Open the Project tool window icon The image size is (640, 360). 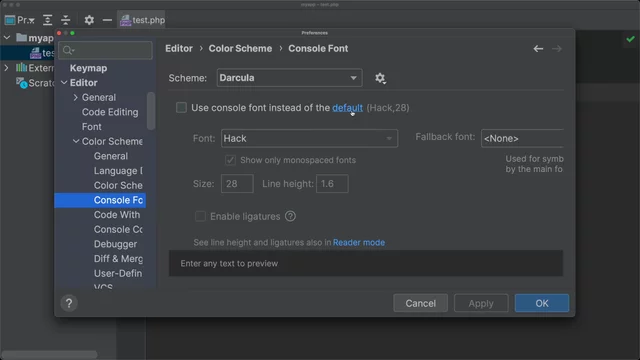point(10,20)
